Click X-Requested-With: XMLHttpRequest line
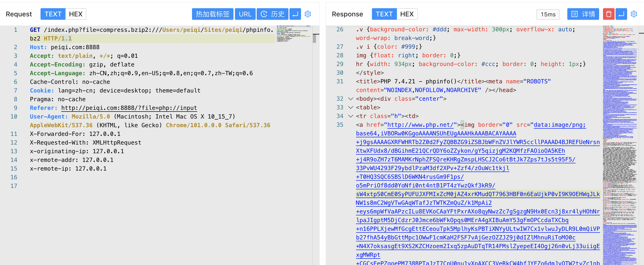644x265 pixels. coord(85,143)
